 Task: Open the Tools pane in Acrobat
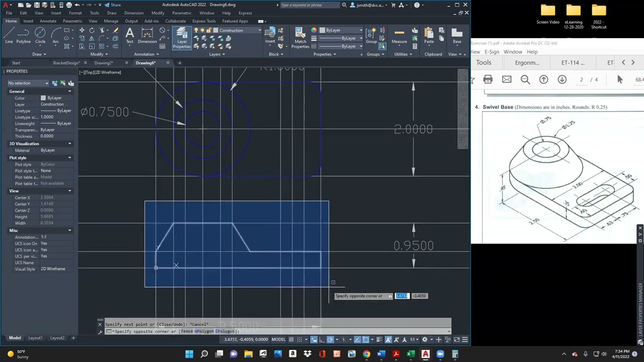[x=484, y=62]
